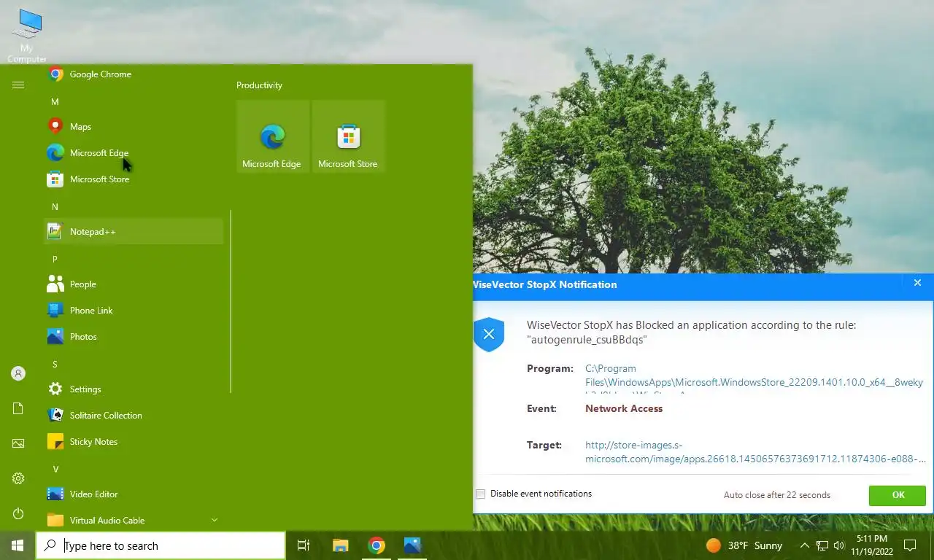Open Sticky Notes
The height and width of the screenshot is (560, 934).
pyautogui.click(x=134, y=442)
